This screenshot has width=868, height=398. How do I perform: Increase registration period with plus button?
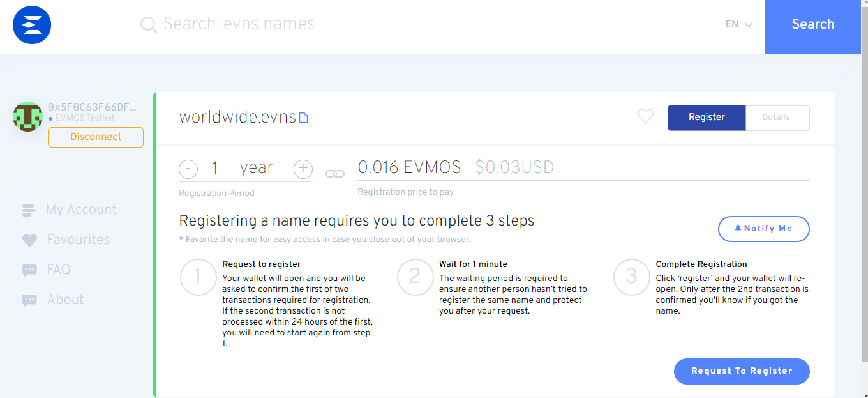(x=303, y=169)
